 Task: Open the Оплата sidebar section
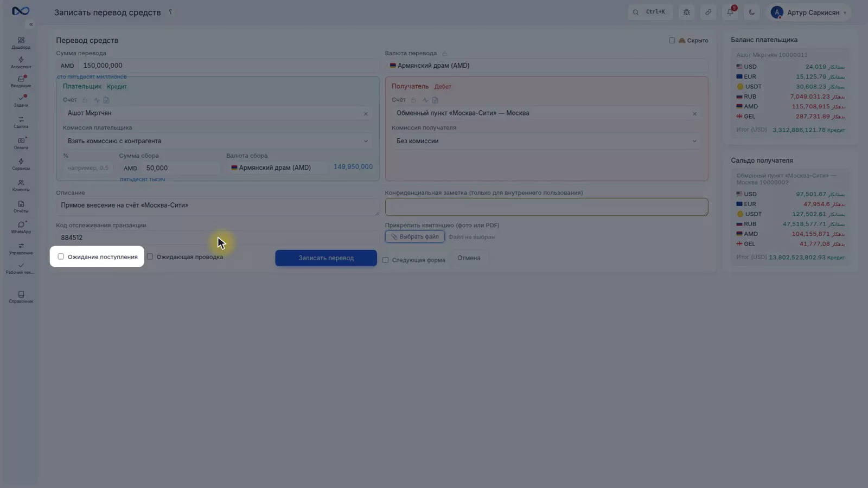click(21, 144)
